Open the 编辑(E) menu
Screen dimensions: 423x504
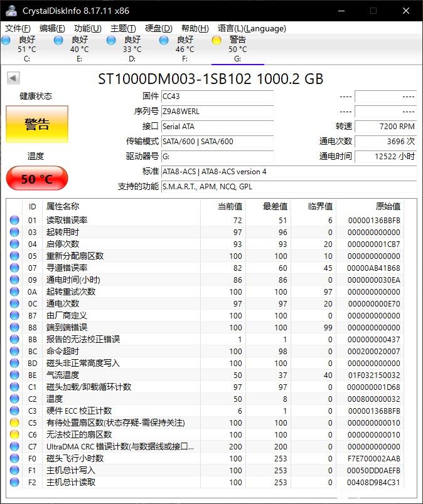click(52, 28)
